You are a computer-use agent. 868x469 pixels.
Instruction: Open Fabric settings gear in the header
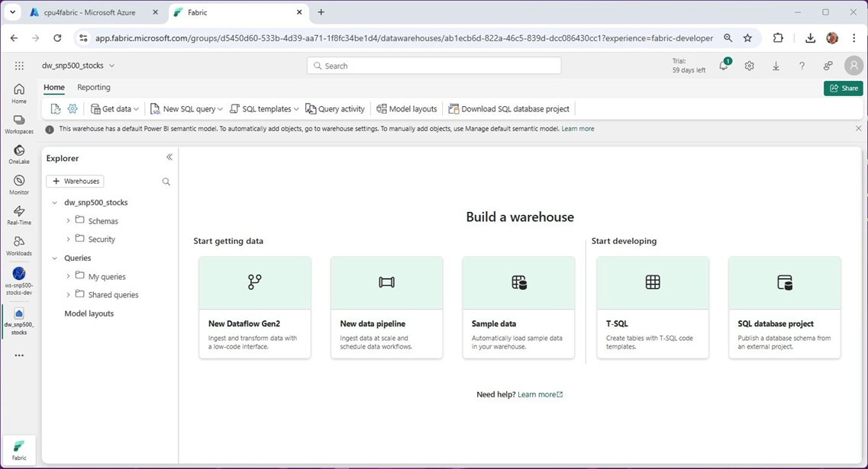click(750, 66)
